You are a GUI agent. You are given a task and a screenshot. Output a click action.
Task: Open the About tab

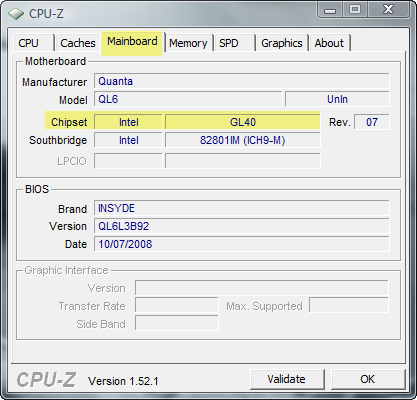coord(329,43)
